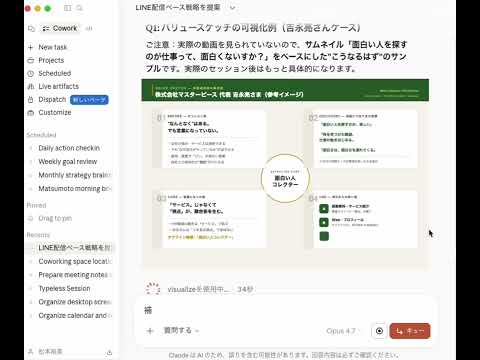Open the Projects section
This screenshot has width=480, height=360.
click(51, 60)
